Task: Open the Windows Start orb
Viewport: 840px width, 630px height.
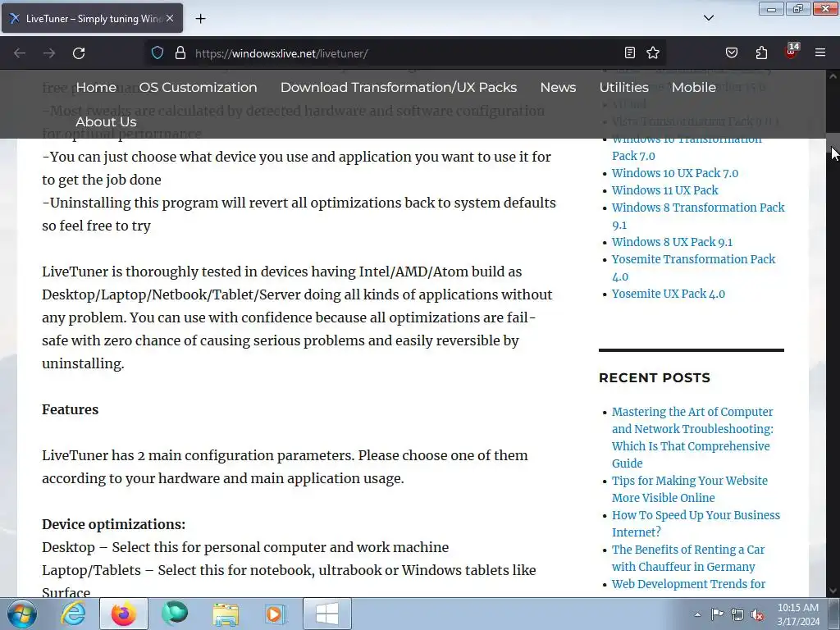Action: (x=21, y=614)
